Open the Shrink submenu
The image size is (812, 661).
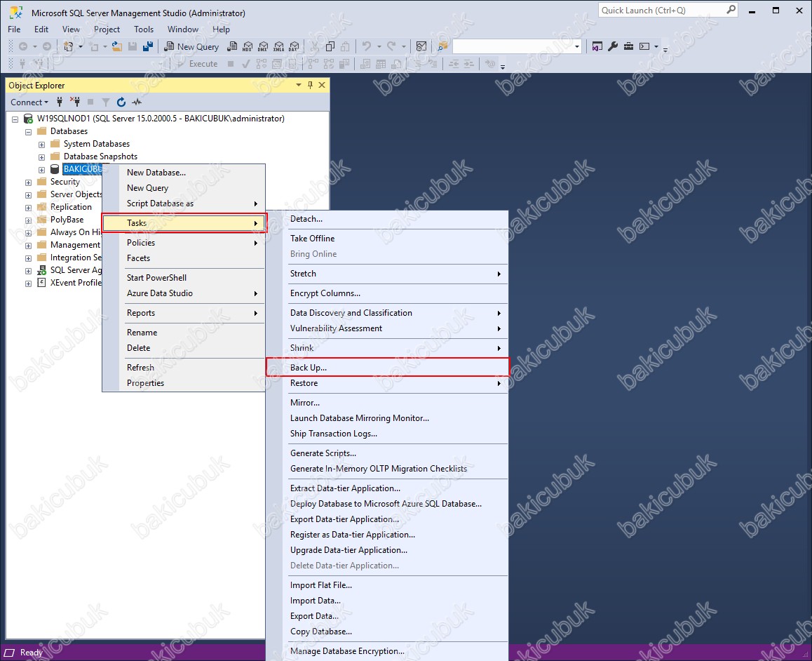(x=387, y=347)
